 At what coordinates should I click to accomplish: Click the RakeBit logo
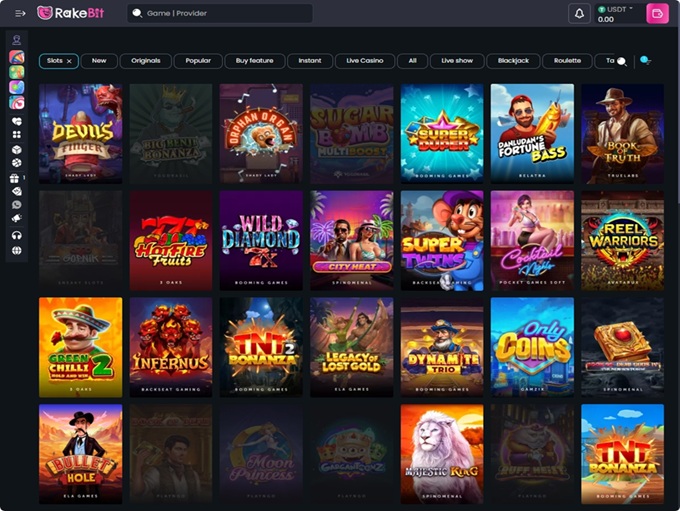(71, 13)
